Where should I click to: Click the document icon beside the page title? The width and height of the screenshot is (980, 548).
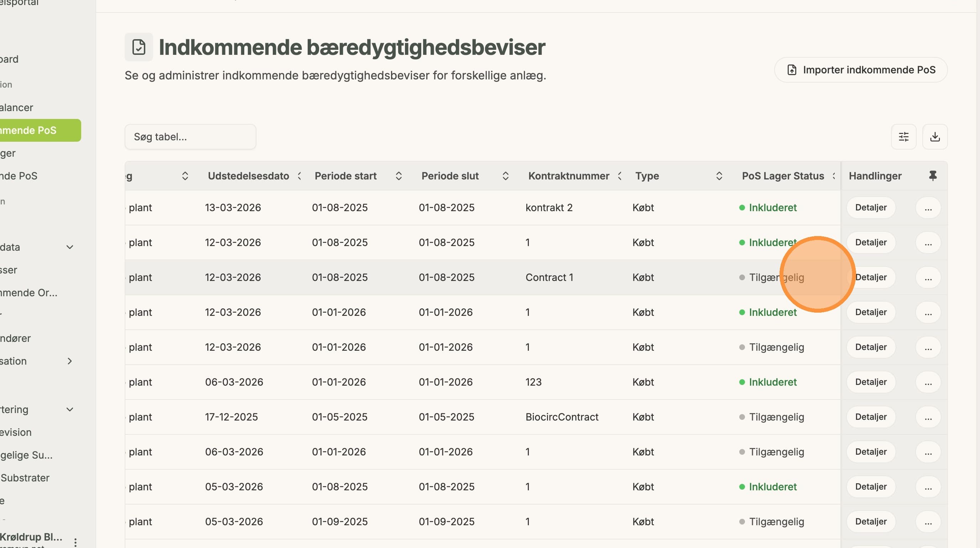point(139,47)
